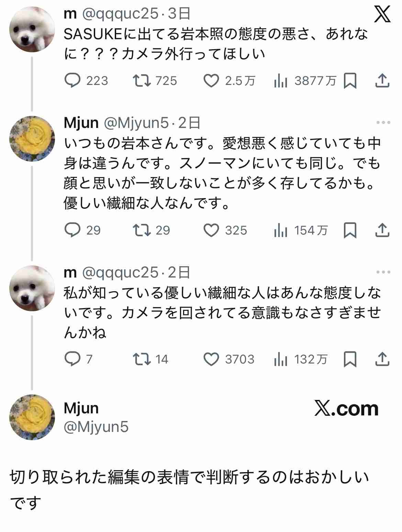This screenshot has height=532, width=402.
Task: Open the @qqquc25 handle on first tweet
Action: pyautogui.click(x=120, y=14)
